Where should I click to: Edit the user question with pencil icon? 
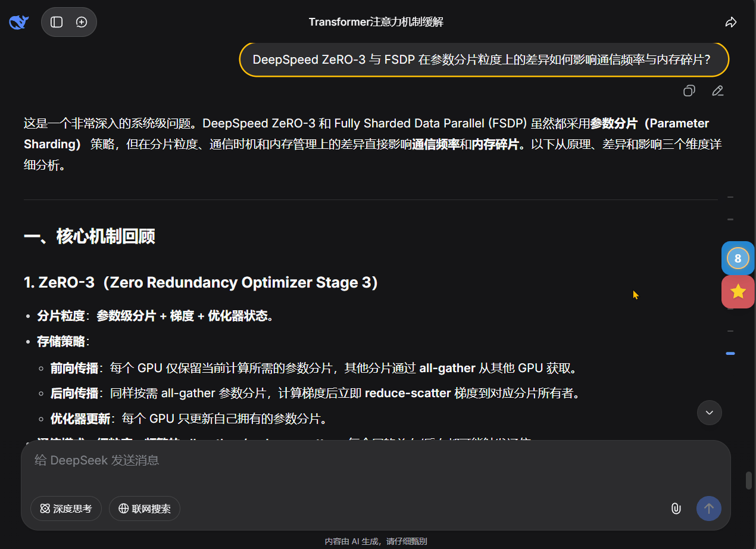[717, 91]
